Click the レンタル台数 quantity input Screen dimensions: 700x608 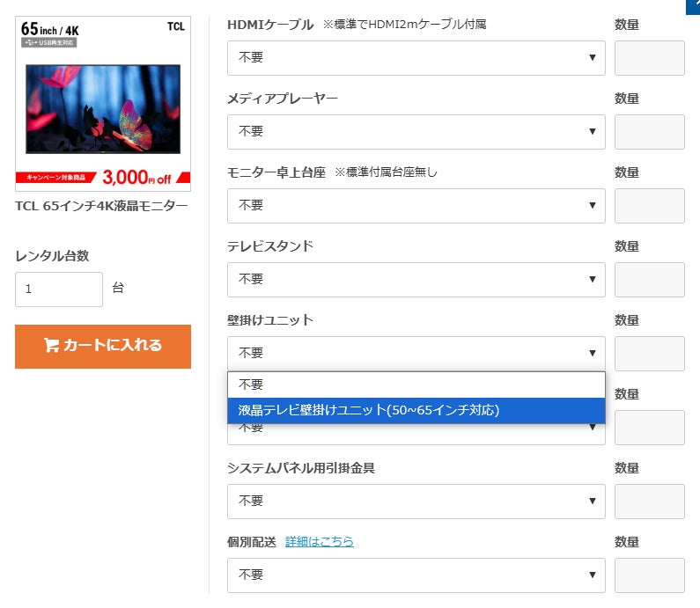point(59,289)
